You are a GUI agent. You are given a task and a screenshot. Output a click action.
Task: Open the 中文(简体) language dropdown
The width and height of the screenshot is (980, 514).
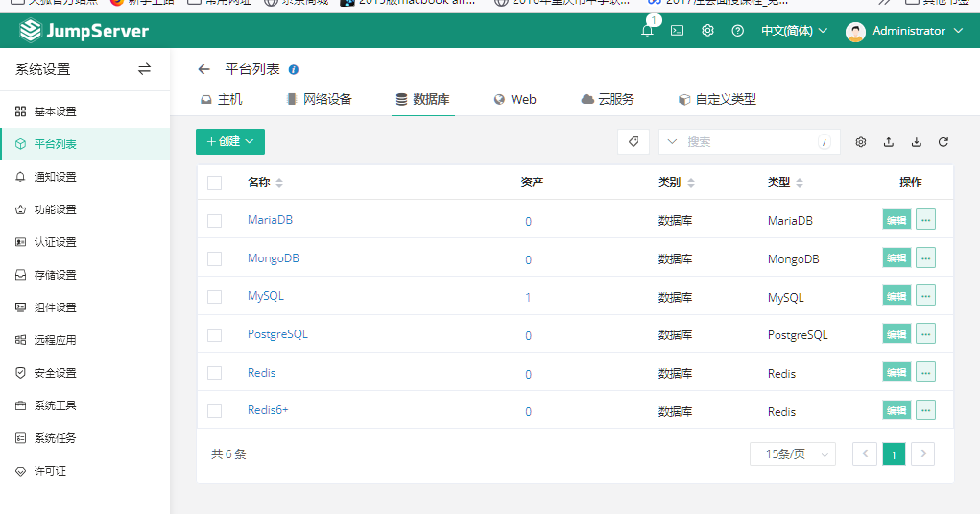tap(794, 31)
